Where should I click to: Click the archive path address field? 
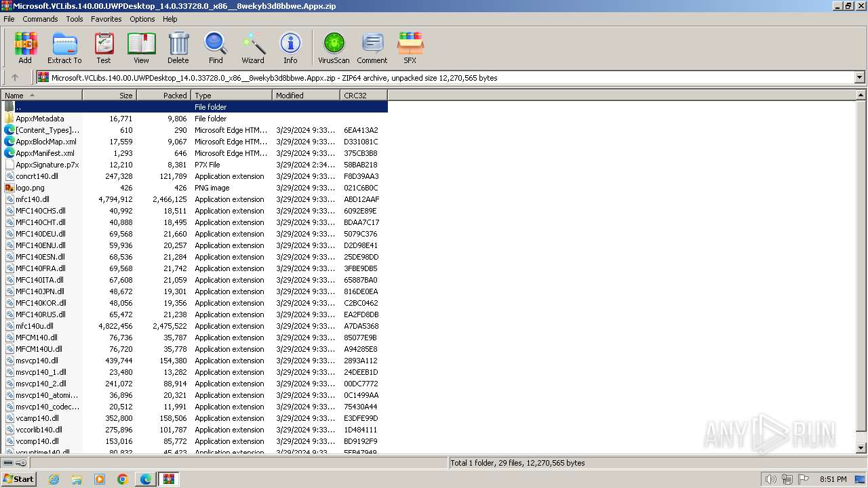[446, 77]
